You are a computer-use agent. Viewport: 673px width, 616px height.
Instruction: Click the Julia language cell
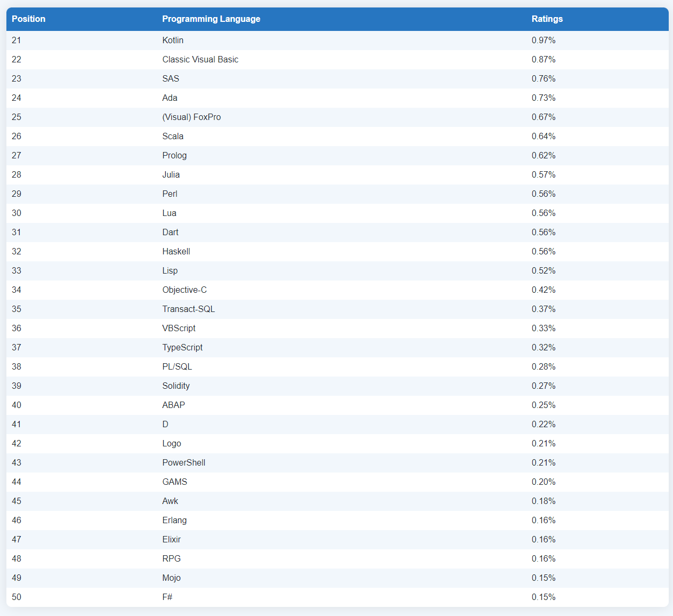(x=171, y=175)
